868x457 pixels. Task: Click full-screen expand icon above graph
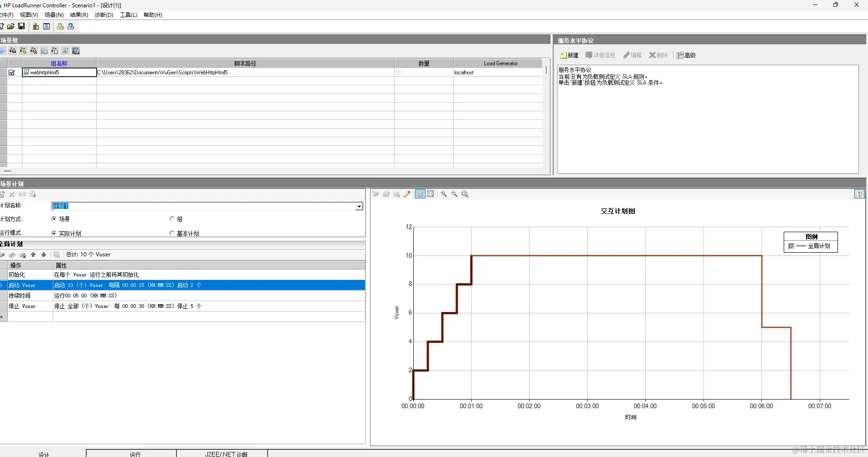coord(431,194)
